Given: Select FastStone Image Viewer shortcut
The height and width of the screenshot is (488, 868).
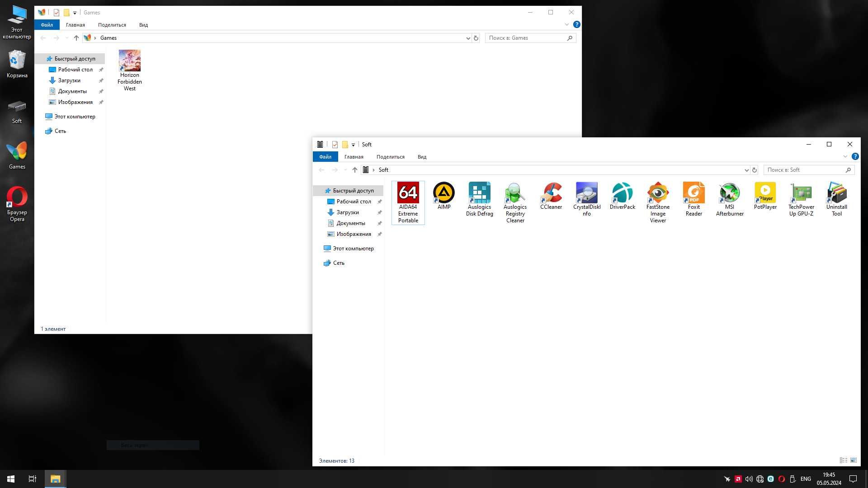Looking at the screenshot, I should 658,202.
